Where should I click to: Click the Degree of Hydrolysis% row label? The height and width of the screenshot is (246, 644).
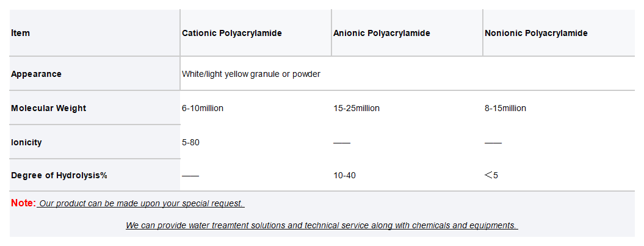95,175
